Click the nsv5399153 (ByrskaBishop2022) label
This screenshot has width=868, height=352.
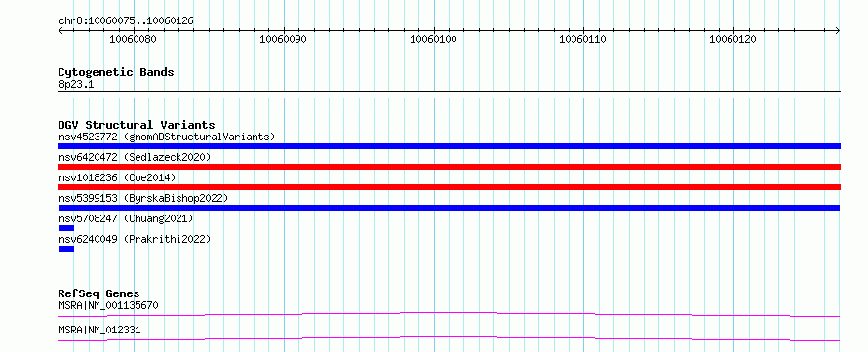point(143,198)
